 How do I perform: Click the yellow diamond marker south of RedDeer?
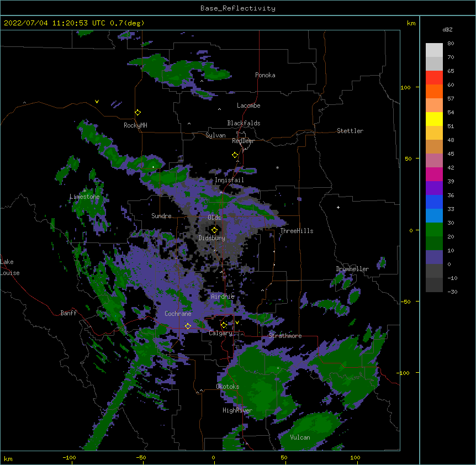pyautogui.click(x=235, y=155)
